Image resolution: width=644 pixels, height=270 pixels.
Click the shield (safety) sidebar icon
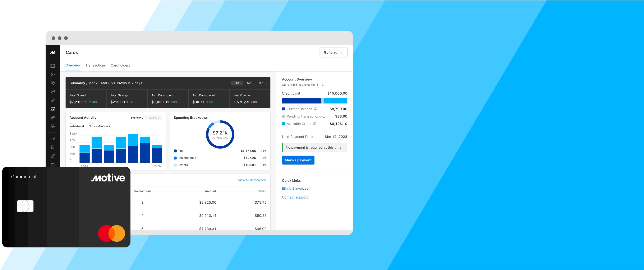click(52, 92)
